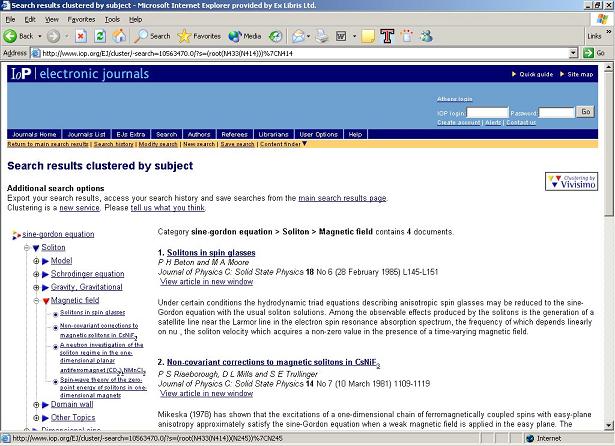Click the yellow note toolbar icon
Viewport: 615px width, 446px height.
coord(368,36)
